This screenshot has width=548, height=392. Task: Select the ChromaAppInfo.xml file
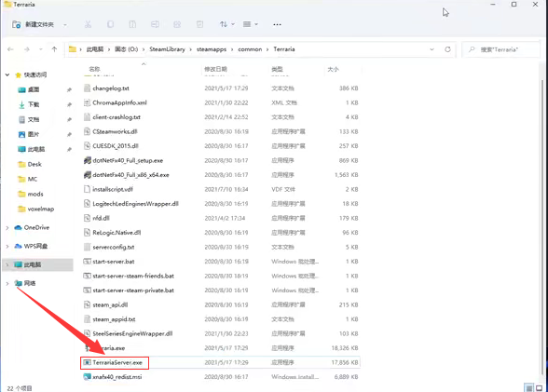(119, 102)
